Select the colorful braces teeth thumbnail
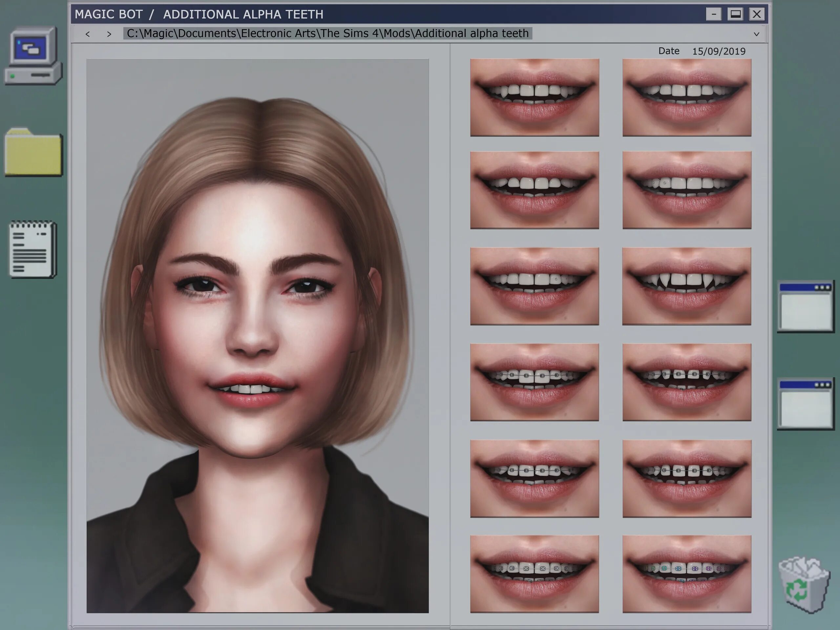This screenshot has width=840, height=630. click(686, 574)
